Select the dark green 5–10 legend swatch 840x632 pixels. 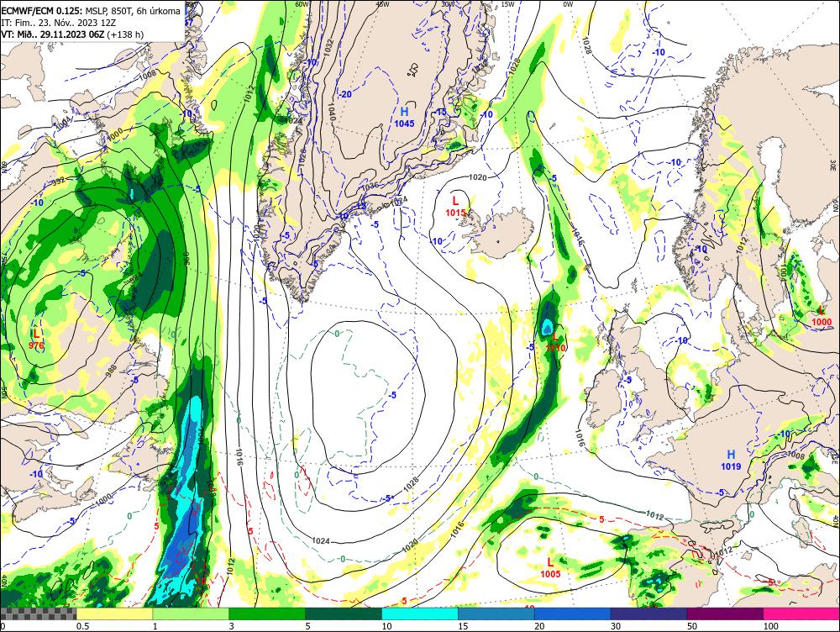pyautogui.click(x=344, y=614)
